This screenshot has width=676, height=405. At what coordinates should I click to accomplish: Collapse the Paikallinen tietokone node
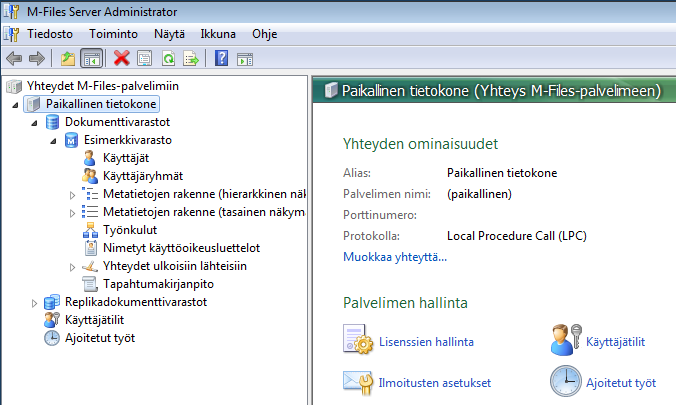point(15,105)
